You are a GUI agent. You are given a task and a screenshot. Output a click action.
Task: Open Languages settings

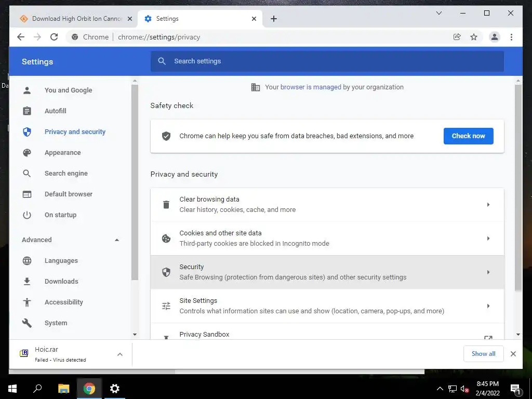(x=61, y=261)
